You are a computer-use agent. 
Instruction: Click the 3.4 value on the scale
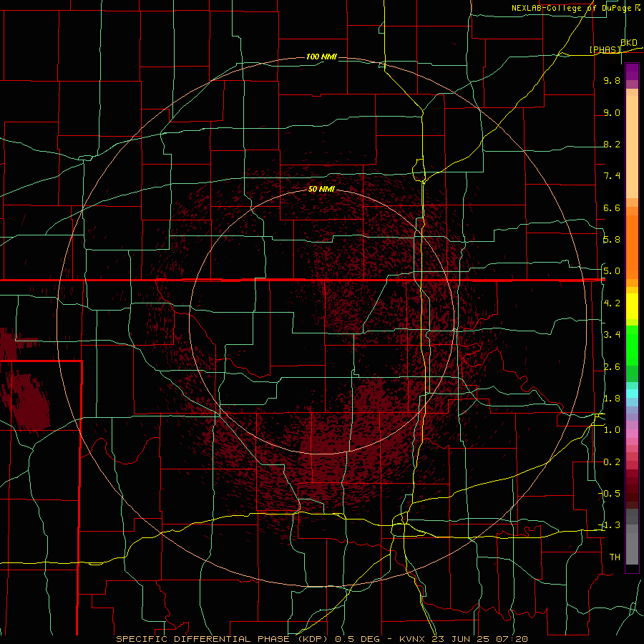point(612,335)
